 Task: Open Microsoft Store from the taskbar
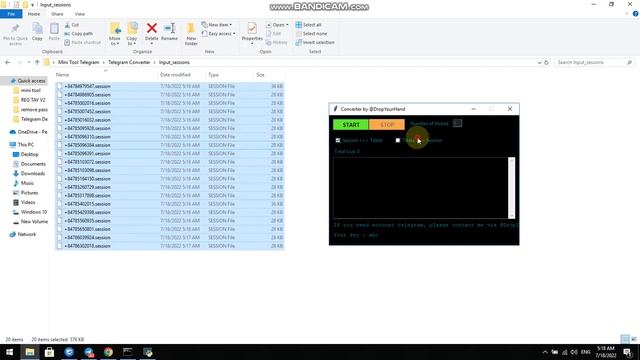[49, 352]
